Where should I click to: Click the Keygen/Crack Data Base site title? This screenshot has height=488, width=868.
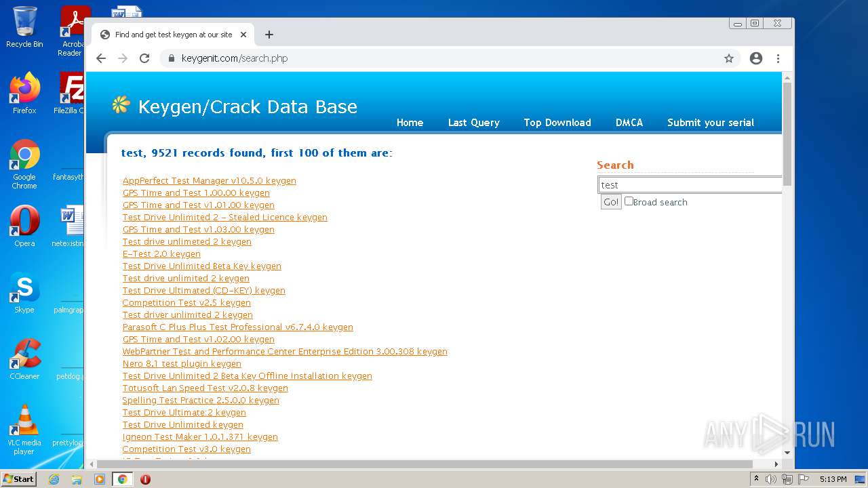point(248,107)
